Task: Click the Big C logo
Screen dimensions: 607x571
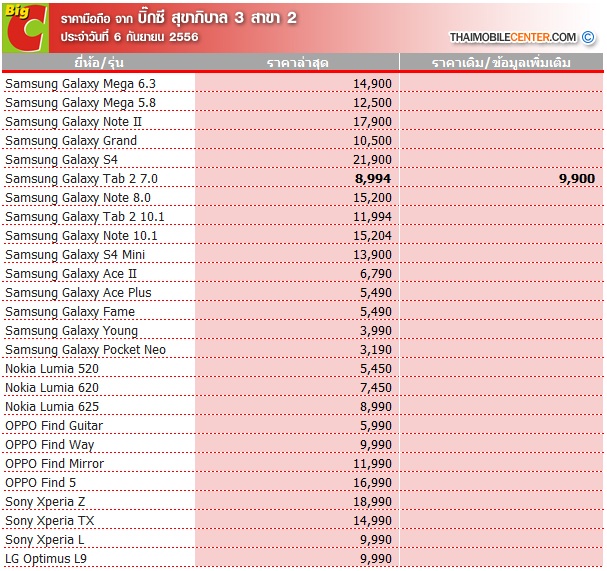Action: click(x=26, y=28)
